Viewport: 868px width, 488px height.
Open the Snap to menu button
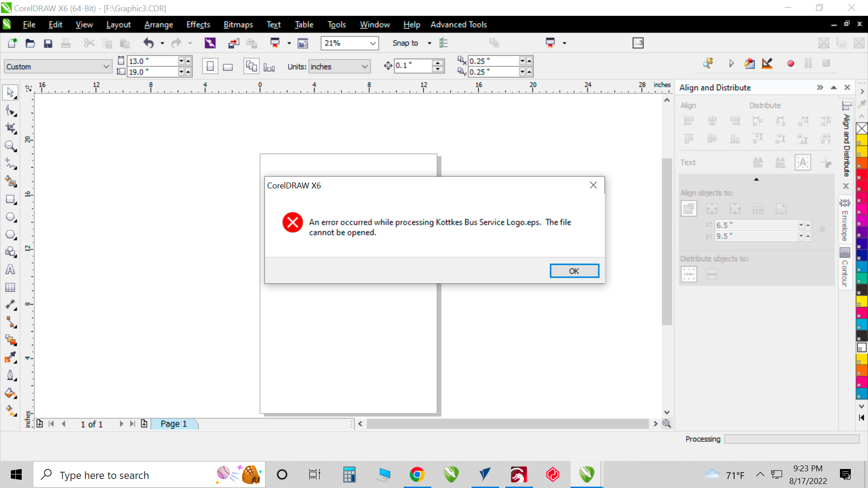(405, 43)
